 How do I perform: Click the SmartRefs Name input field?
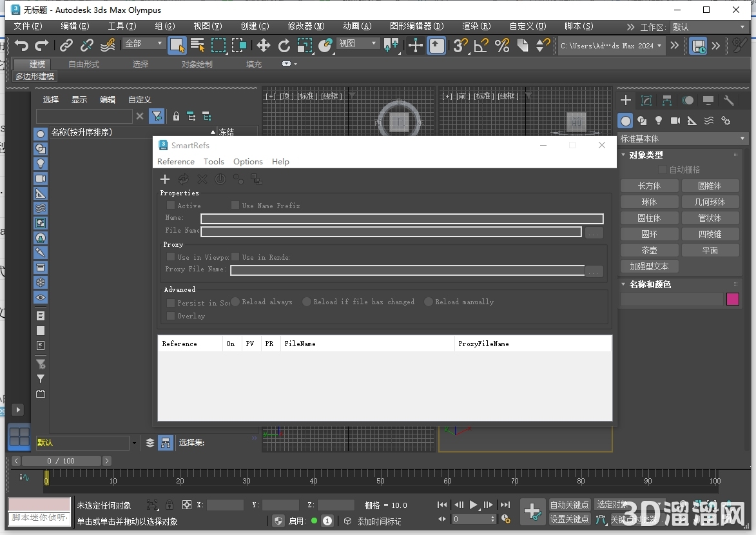pyautogui.click(x=402, y=219)
